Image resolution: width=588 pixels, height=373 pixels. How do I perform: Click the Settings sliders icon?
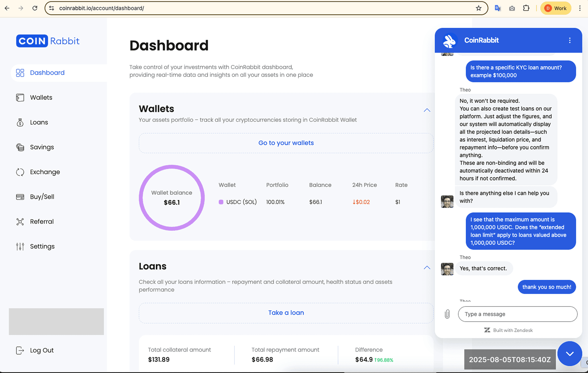(20, 246)
